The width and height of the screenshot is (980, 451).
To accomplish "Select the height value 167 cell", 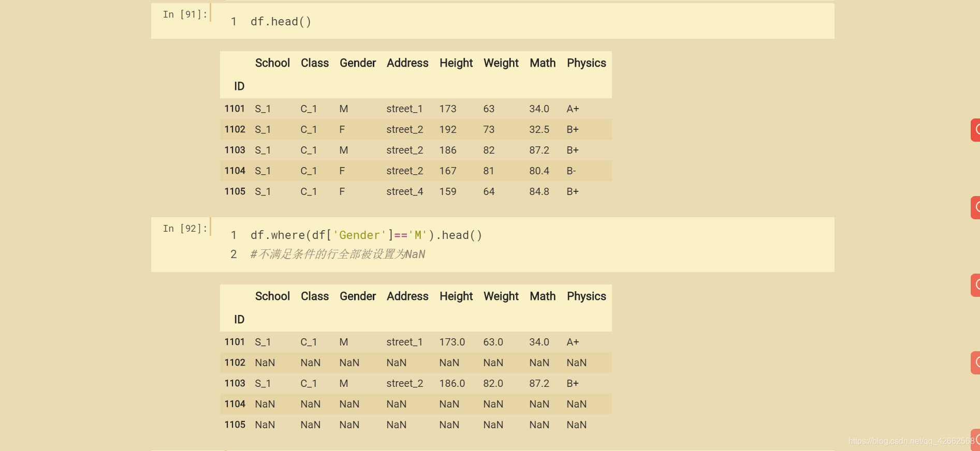I will click(448, 171).
